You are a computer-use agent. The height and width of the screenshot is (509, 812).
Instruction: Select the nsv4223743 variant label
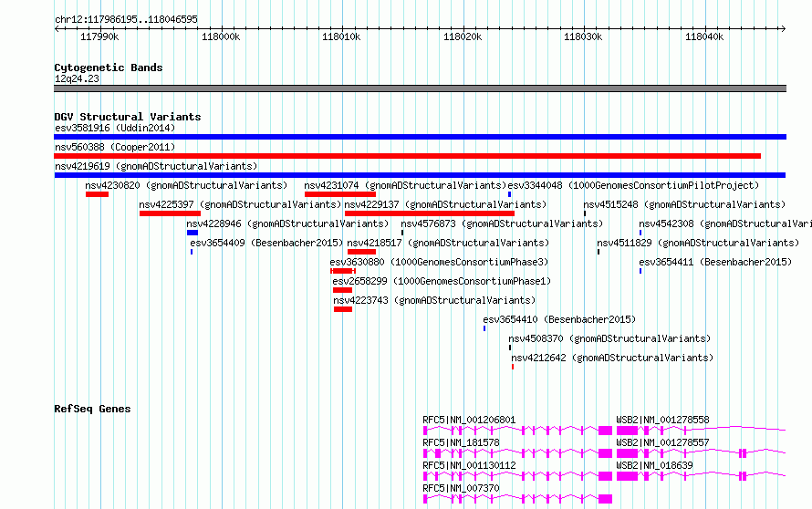tap(434, 300)
